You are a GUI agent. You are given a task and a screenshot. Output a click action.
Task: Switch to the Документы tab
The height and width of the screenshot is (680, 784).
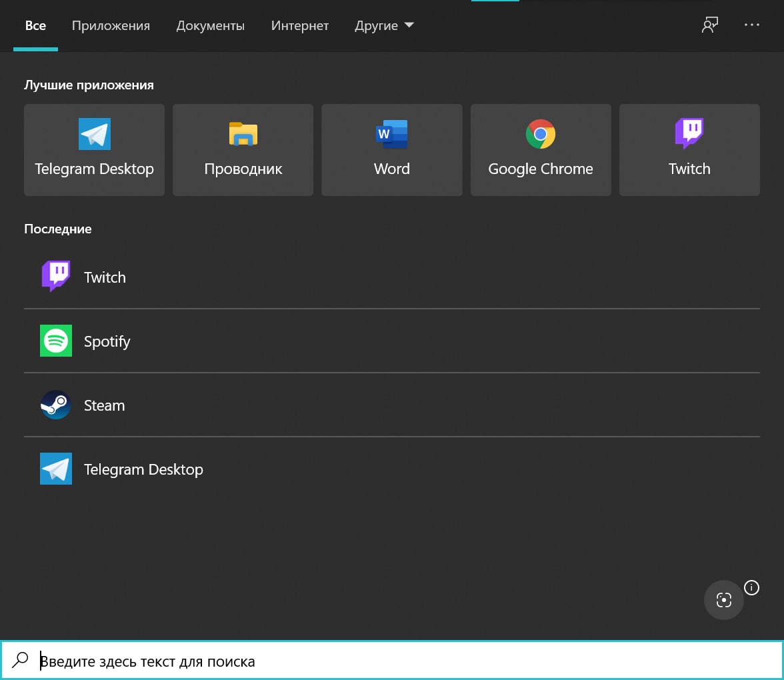click(x=211, y=25)
